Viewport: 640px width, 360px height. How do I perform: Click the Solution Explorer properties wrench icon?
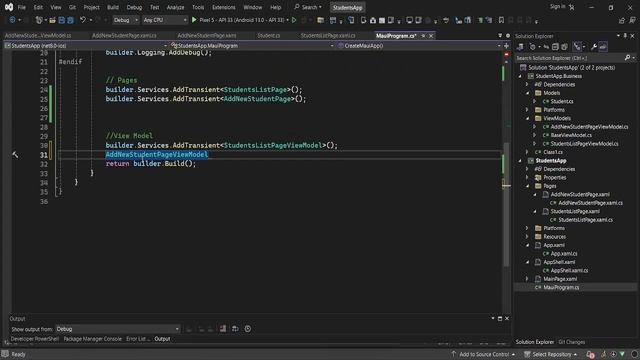594,47
